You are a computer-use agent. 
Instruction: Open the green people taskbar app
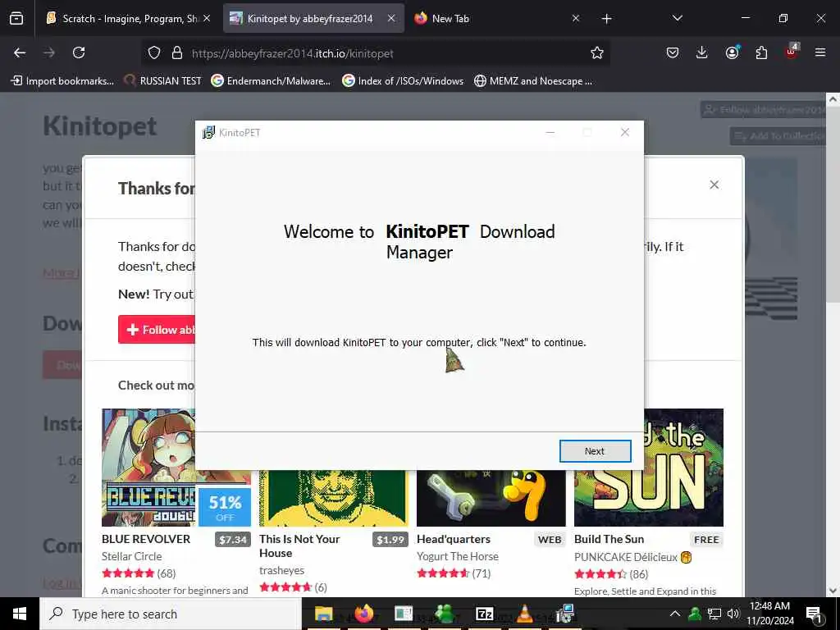(x=444, y=614)
